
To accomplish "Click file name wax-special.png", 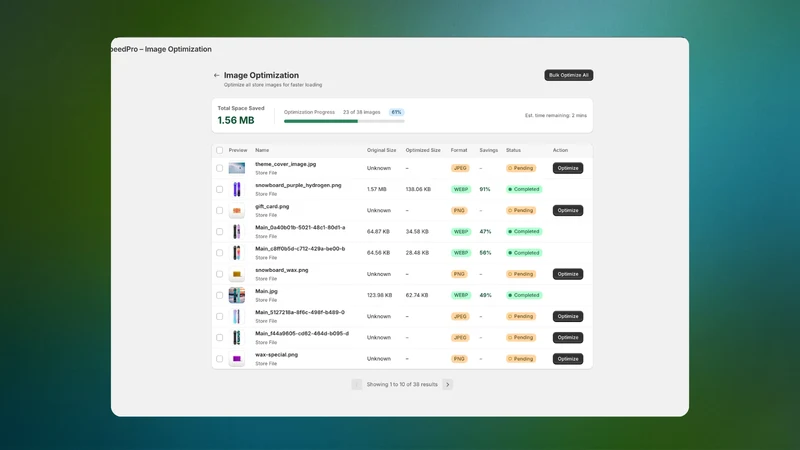I will click(277, 355).
